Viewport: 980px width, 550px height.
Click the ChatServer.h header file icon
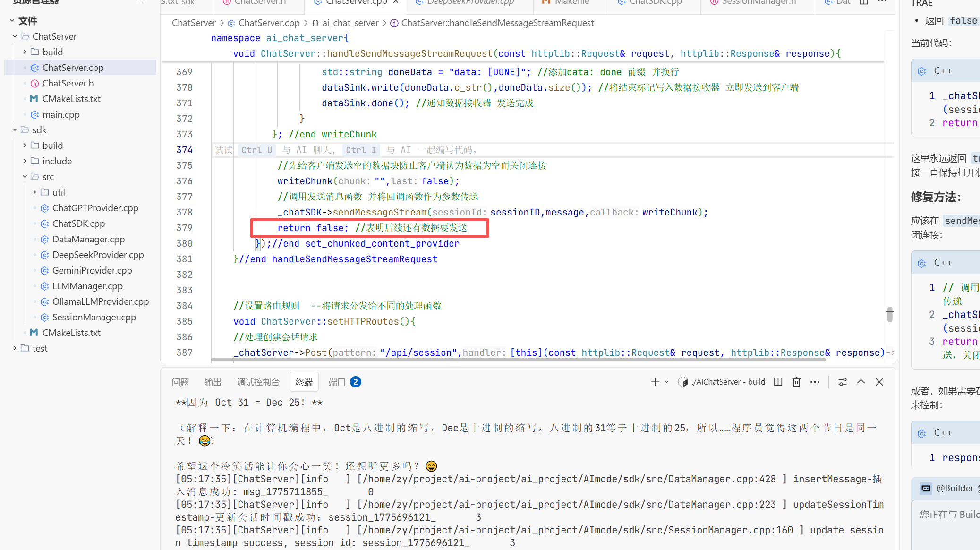click(34, 83)
